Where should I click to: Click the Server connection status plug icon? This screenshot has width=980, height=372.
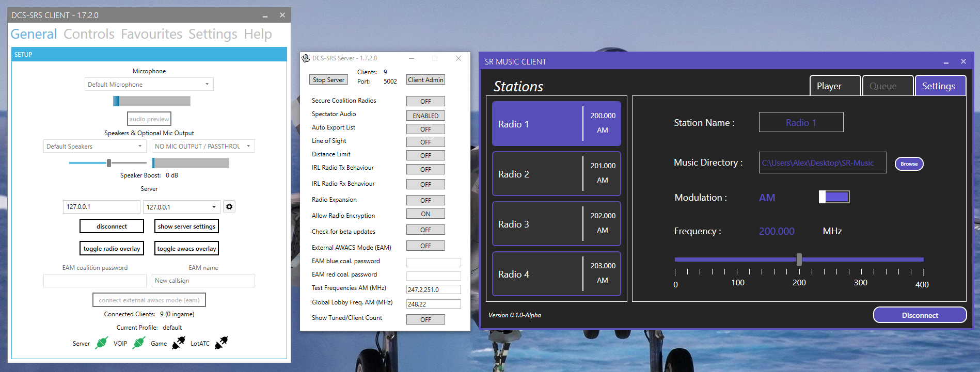102,343
